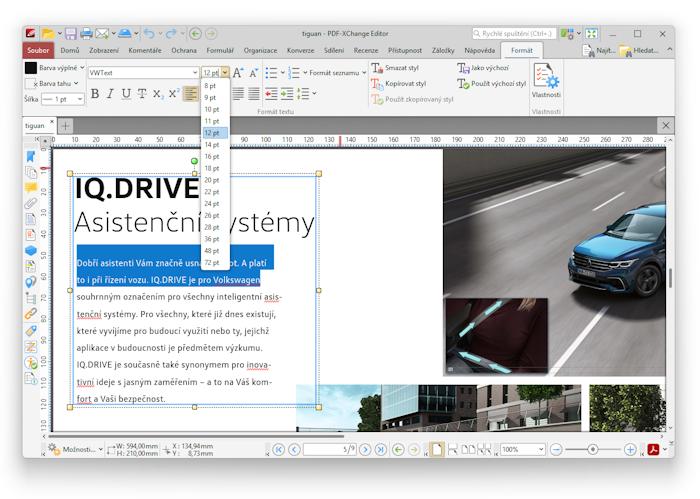Screen dimensions: 700x499
Task: Click Kopírovat styl button
Action: 399,83
